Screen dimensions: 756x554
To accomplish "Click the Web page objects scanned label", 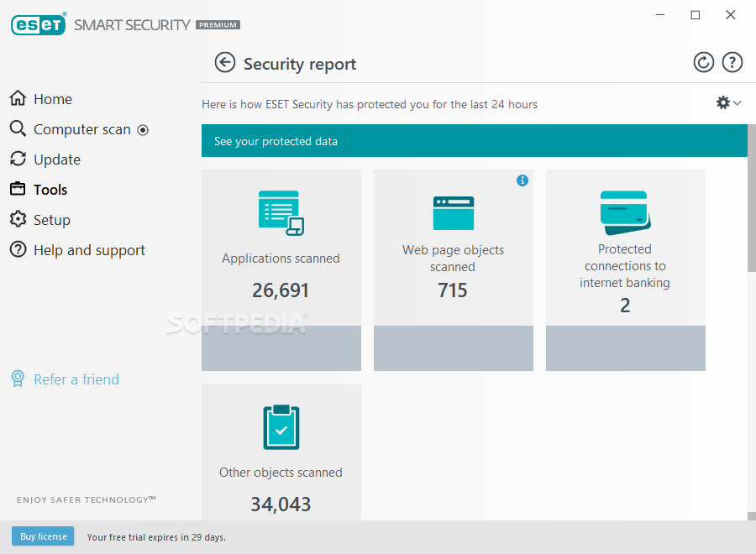I will click(454, 259).
